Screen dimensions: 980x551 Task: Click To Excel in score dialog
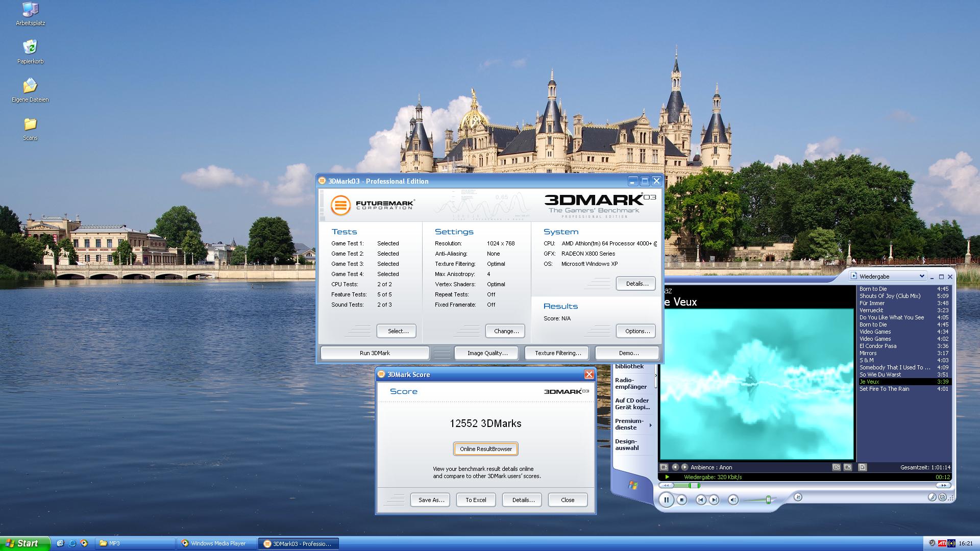pos(476,500)
